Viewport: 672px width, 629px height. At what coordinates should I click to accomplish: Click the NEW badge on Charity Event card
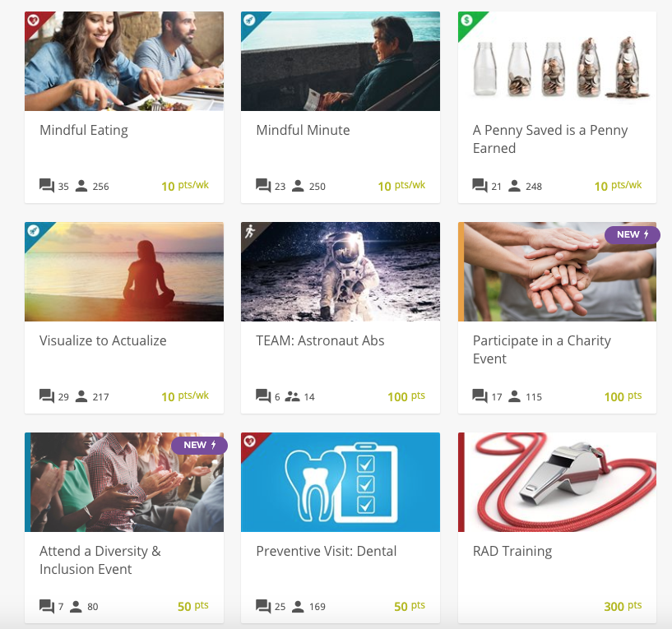(x=633, y=234)
